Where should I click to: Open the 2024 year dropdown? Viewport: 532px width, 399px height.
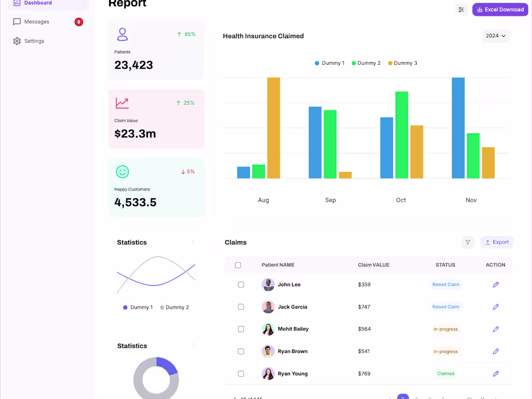point(496,36)
